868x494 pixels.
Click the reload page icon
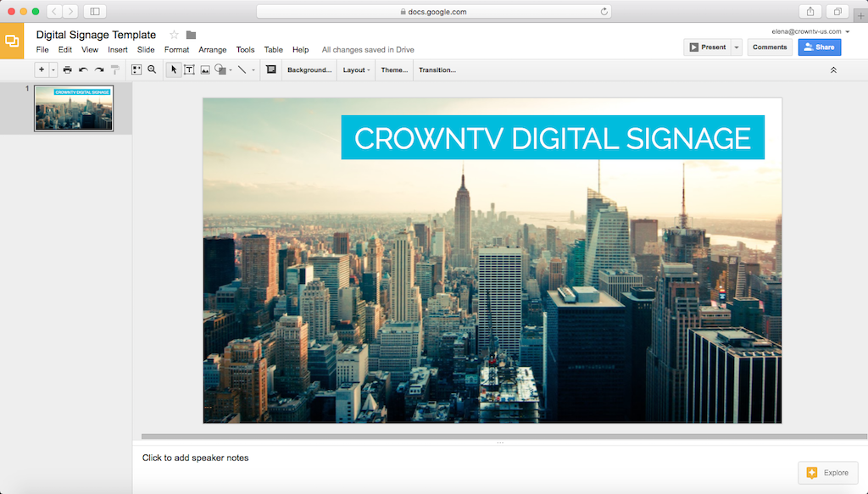[x=604, y=12]
